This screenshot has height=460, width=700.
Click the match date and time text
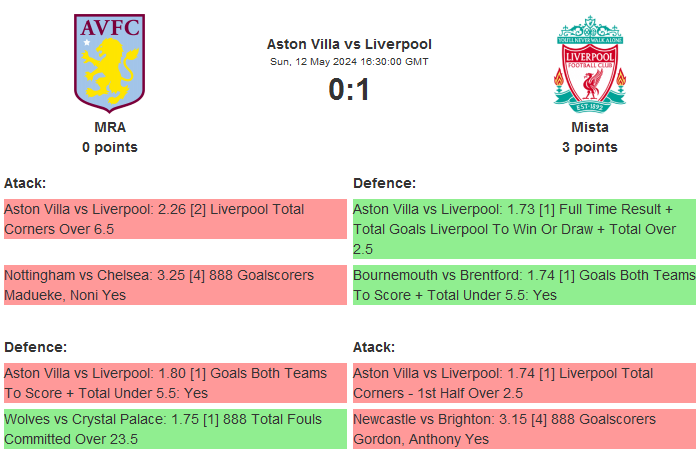coord(349,62)
